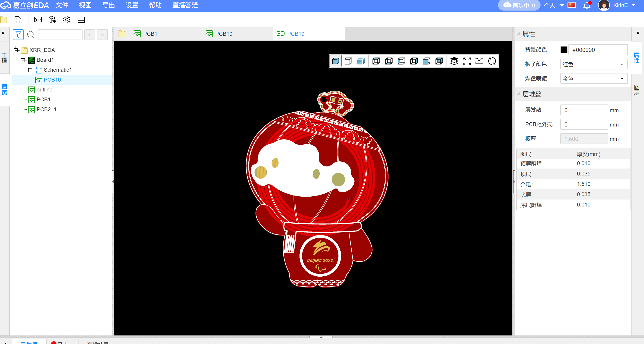Click the save disk icon in the toolbar
This screenshot has width=644, height=344.
18,20
